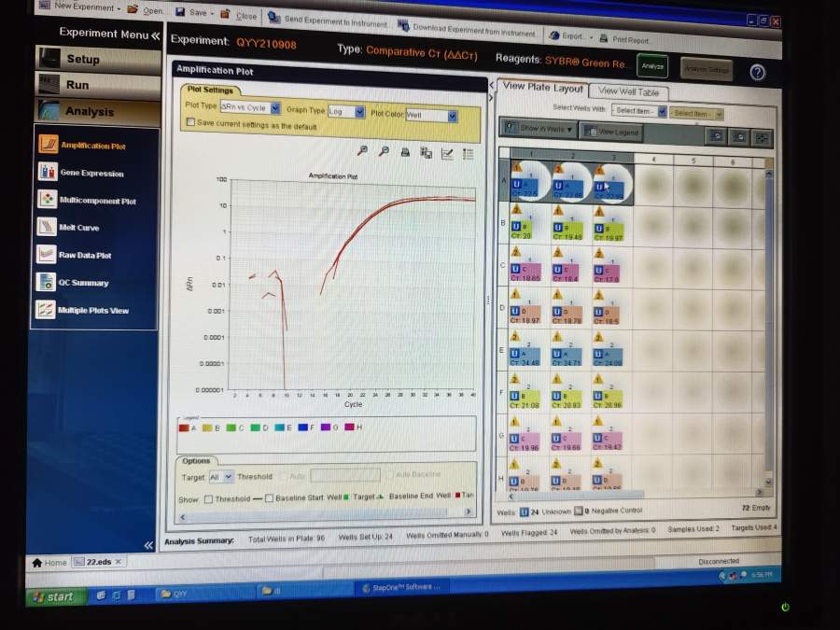Click the print plot icon above graph
840x630 pixels.
(405, 152)
